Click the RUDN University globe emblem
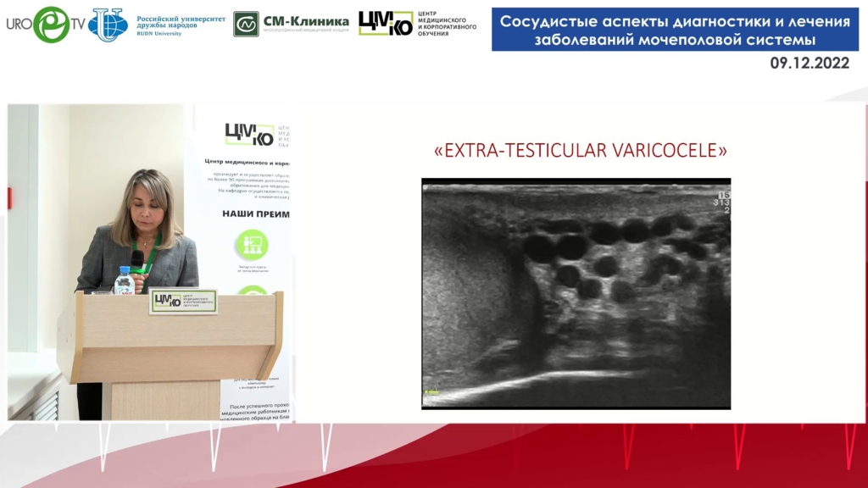The width and height of the screenshot is (868, 488). 108,24
